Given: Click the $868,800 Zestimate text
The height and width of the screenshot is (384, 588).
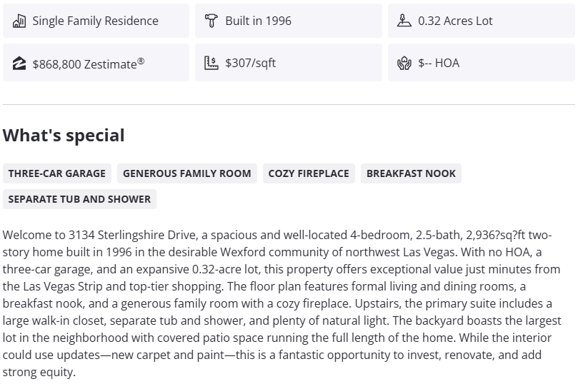Looking at the screenshot, I should [x=89, y=64].
